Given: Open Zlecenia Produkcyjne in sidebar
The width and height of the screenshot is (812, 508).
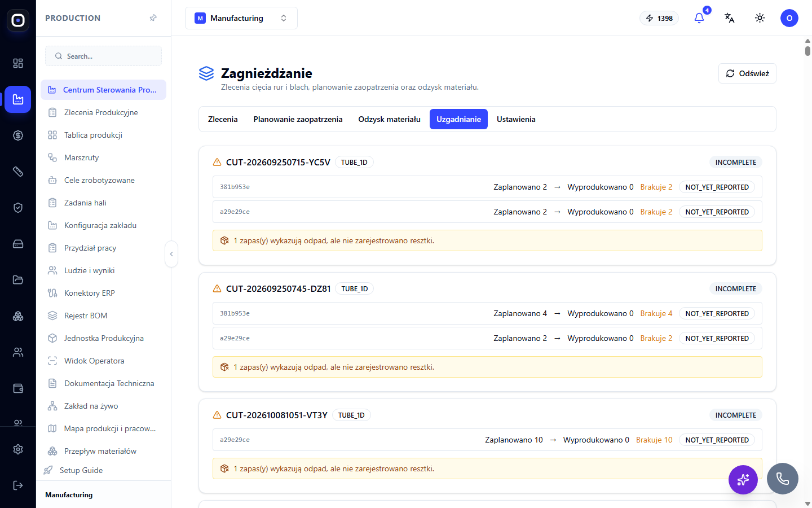Looking at the screenshot, I should coord(103,112).
